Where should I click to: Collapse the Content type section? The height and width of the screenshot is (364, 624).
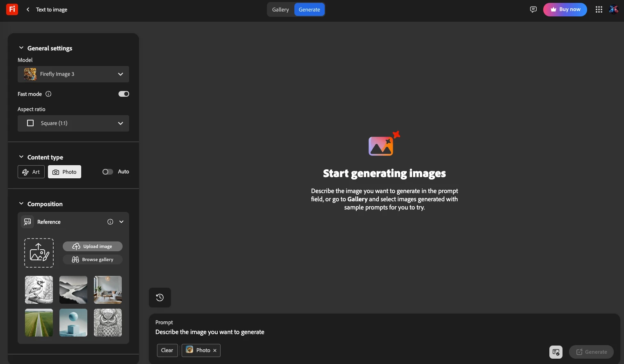point(21,157)
